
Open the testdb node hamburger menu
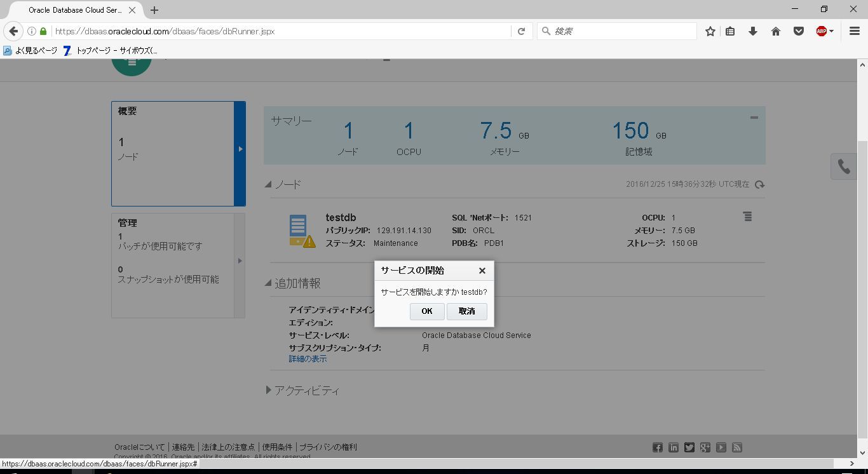(748, 217)
